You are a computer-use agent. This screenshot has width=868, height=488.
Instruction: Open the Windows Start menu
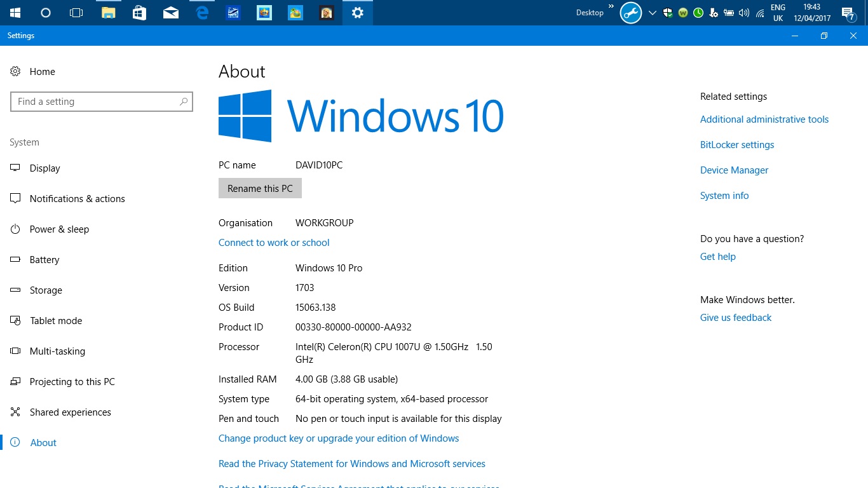point(15,13)
